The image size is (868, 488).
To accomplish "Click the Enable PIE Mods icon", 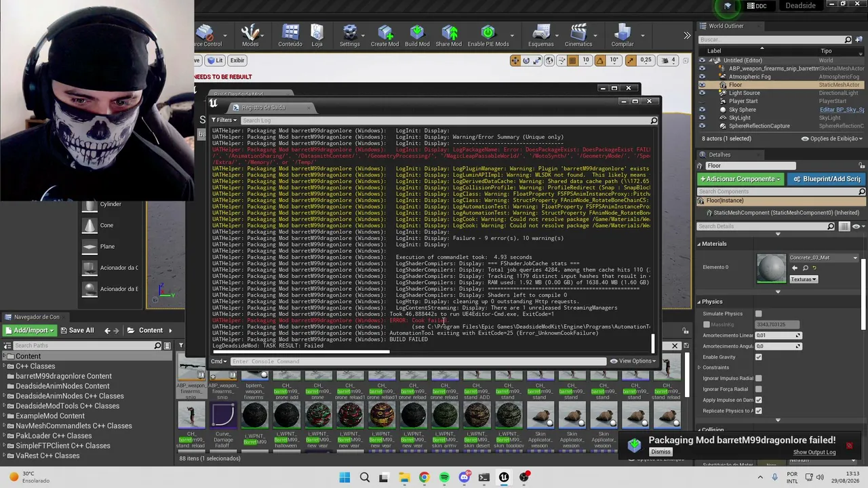I will coord(488,35).
